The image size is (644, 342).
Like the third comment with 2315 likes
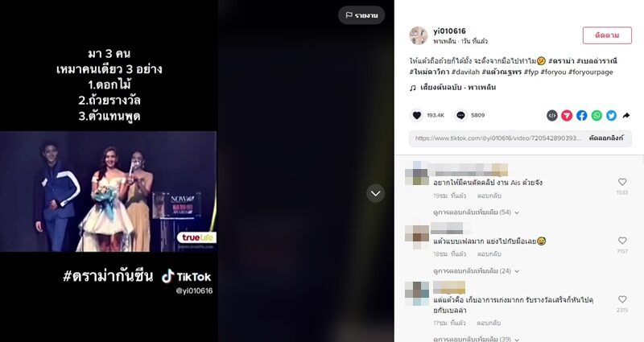pyautogui.click(x=622, y=299)
